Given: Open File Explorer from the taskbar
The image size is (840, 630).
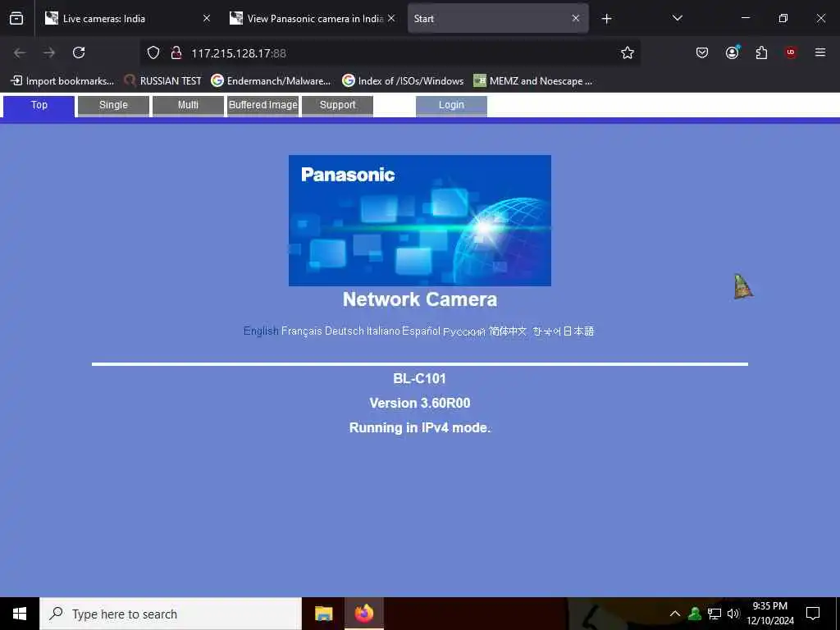Looking at the screenshot, I should [x=323, y=614].
